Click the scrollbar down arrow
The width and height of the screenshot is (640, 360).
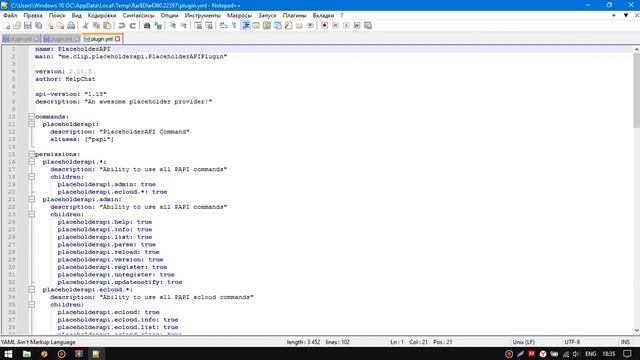(636, 331)
